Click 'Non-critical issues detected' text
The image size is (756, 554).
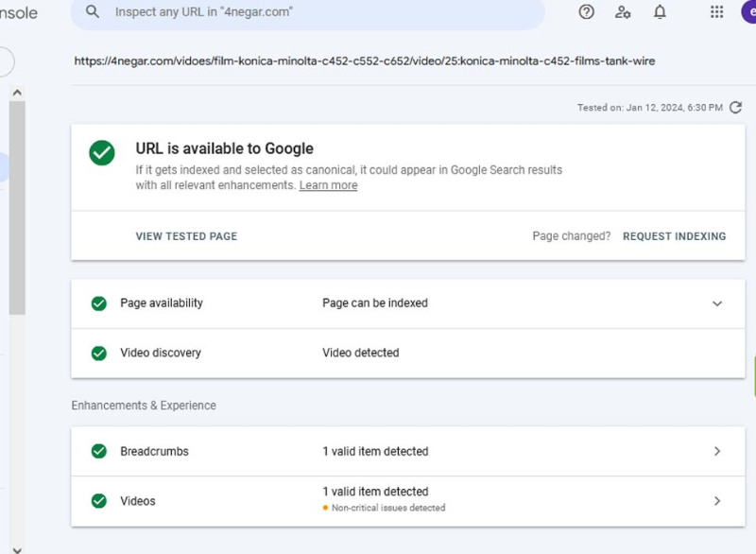coord(388,508)
